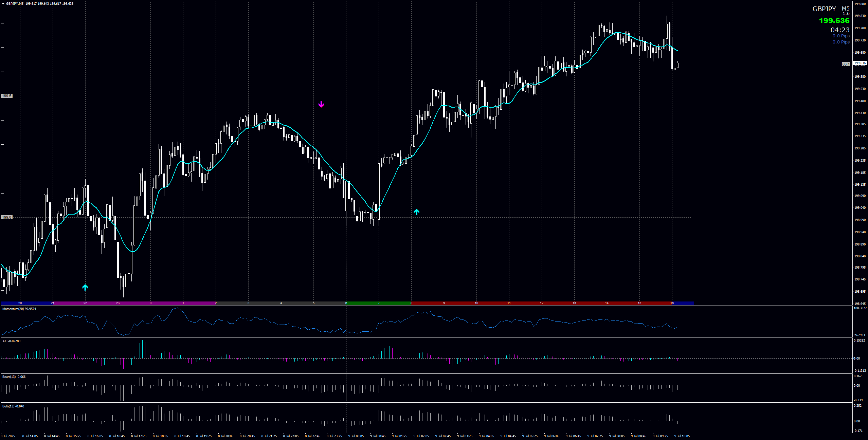Click the 100.3077 Momentum scale value
The height and width of the screenshot is (440, 868).
click(860, 308)
